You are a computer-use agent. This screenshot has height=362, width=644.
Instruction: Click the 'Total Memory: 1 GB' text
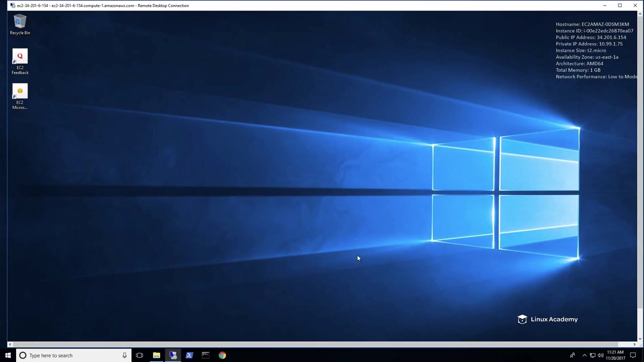578,70
